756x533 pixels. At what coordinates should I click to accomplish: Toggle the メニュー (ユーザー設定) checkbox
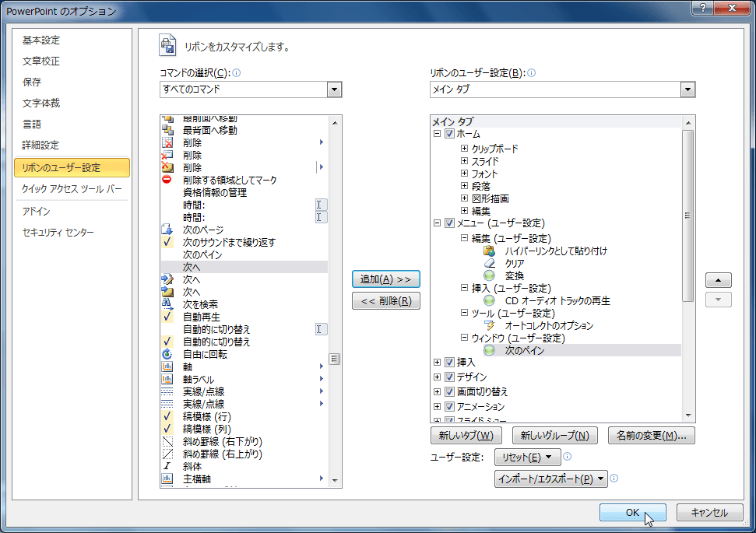click(x=449, y=223)
